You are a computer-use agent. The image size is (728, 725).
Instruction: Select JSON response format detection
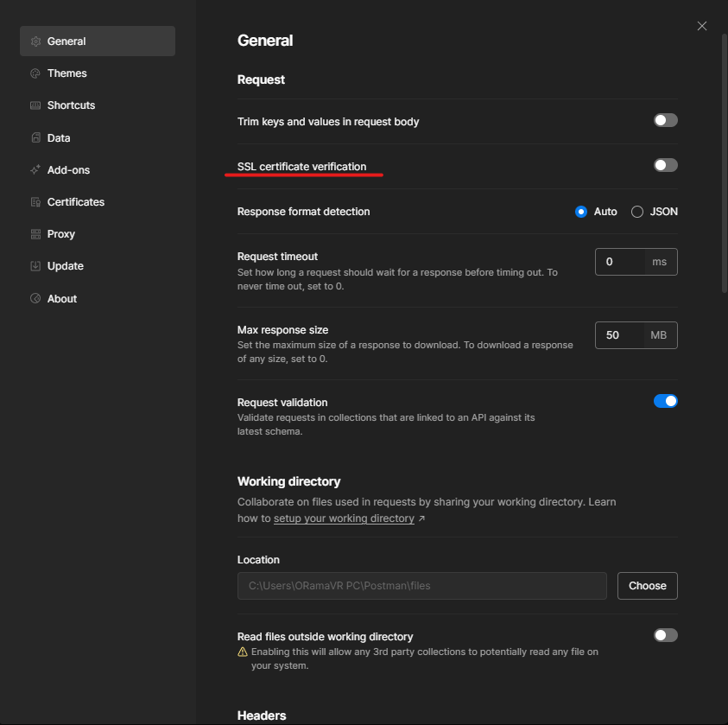click(637, 212)
